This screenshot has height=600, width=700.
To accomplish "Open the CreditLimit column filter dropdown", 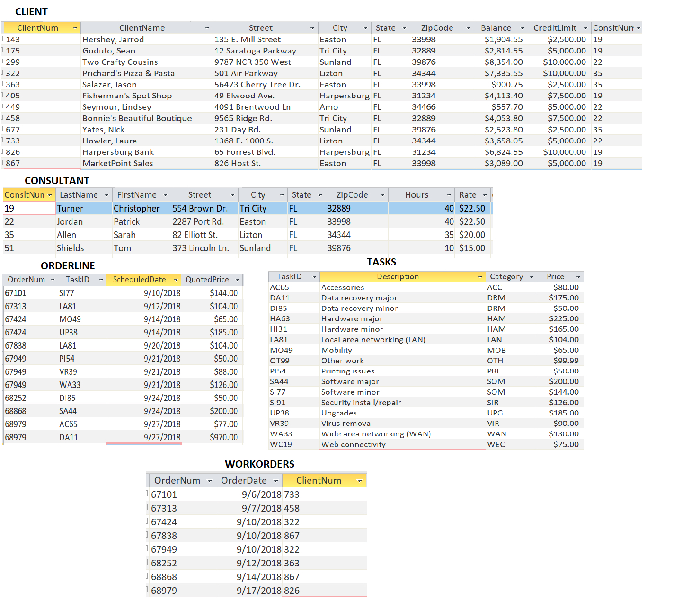I will pos(585,28).
